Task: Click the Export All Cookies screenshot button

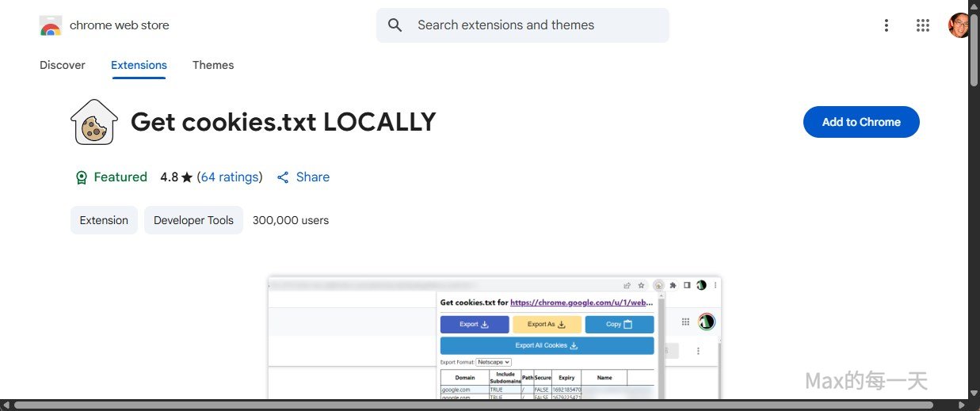Action: point(547,345)
